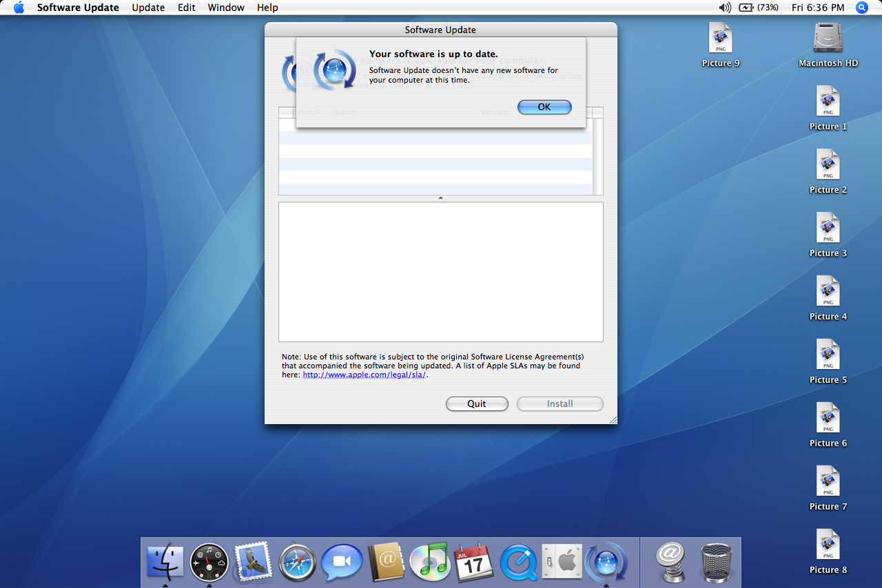Select the Picture 3 desktop file
882x588 pixels.
point(828,235)
